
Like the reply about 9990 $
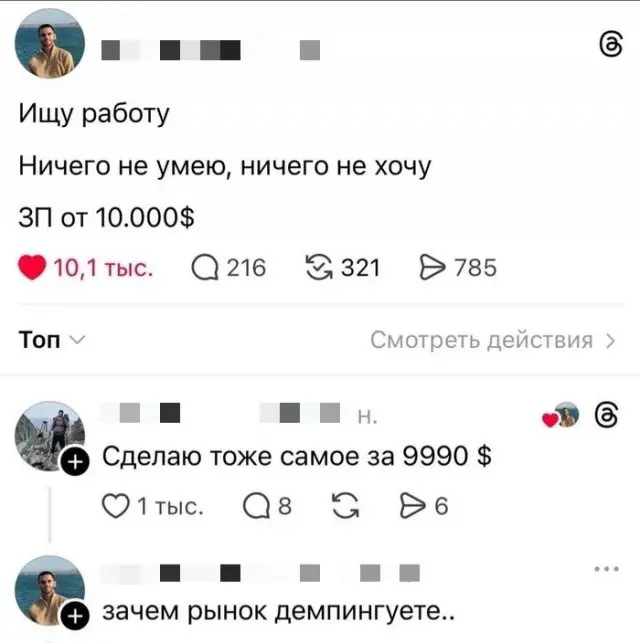[x=113, y=507]
